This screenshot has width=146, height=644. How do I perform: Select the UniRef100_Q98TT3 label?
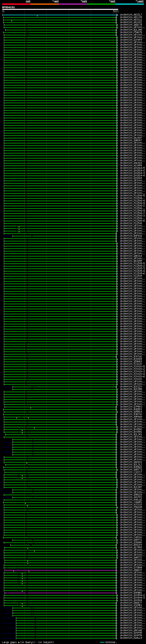point(131,469)
